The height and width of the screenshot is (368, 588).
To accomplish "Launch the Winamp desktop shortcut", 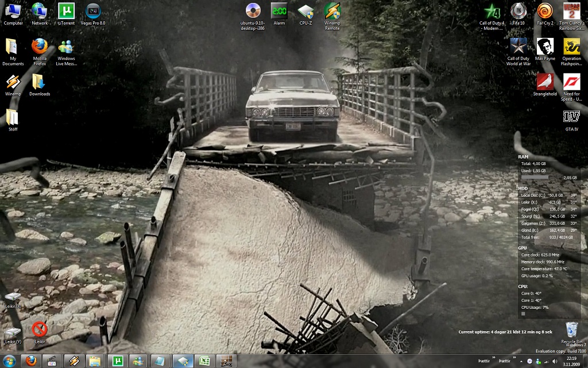I will coord(13,85).
